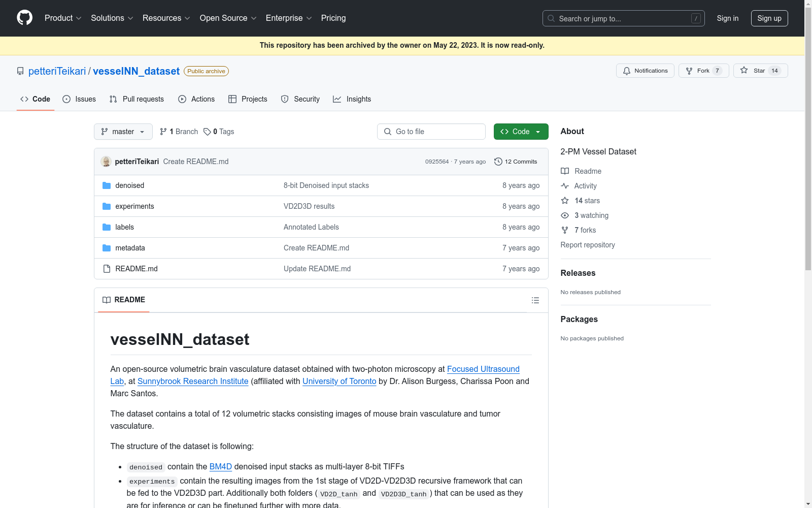Image resolution: width=812 pixels, height=508 pixels.
Task: Open the GitHub homepage logo
Action: (x=24, y=18)
